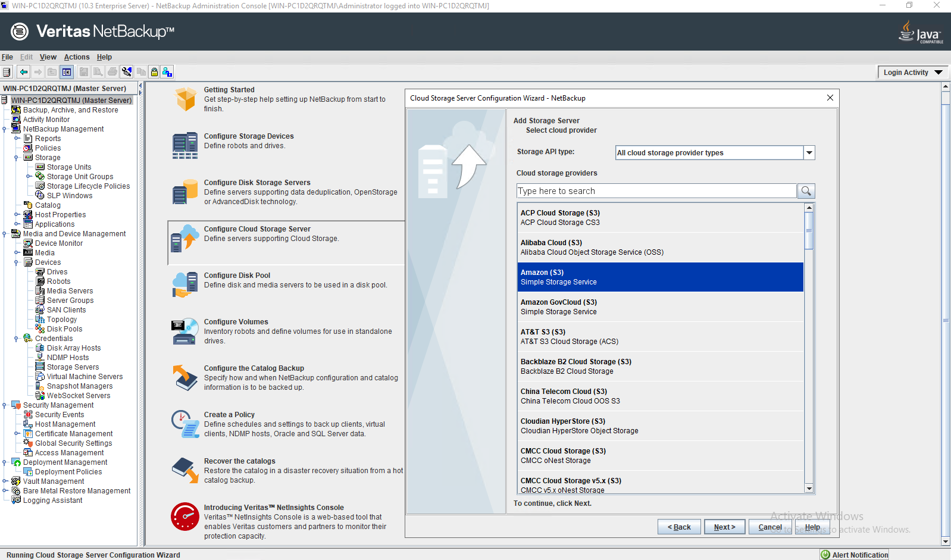Click the Disk Pools icon in the tree

(x=40, y=329)
